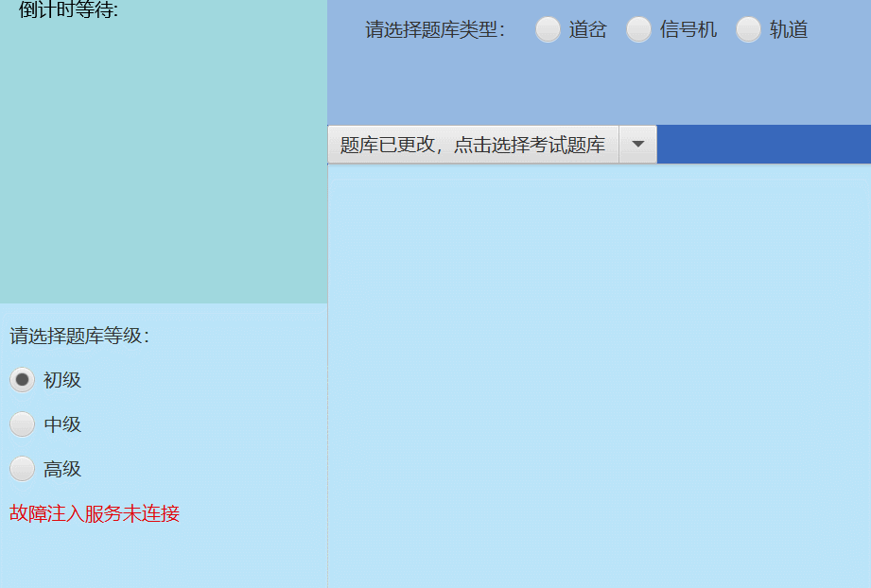Click the 故障注入服务未连接 red status text
Screen dimensions: 871x588
click(x=95, y=513)
